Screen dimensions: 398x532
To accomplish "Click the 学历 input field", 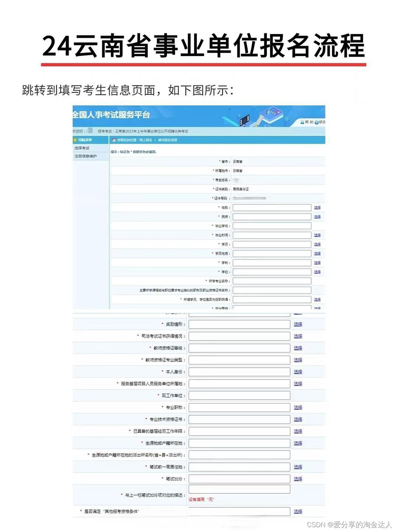I will (272, 244).
